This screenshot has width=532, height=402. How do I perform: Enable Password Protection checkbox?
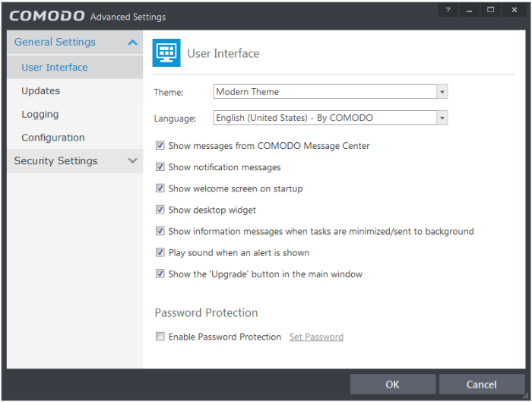click(x=160, y=337)
